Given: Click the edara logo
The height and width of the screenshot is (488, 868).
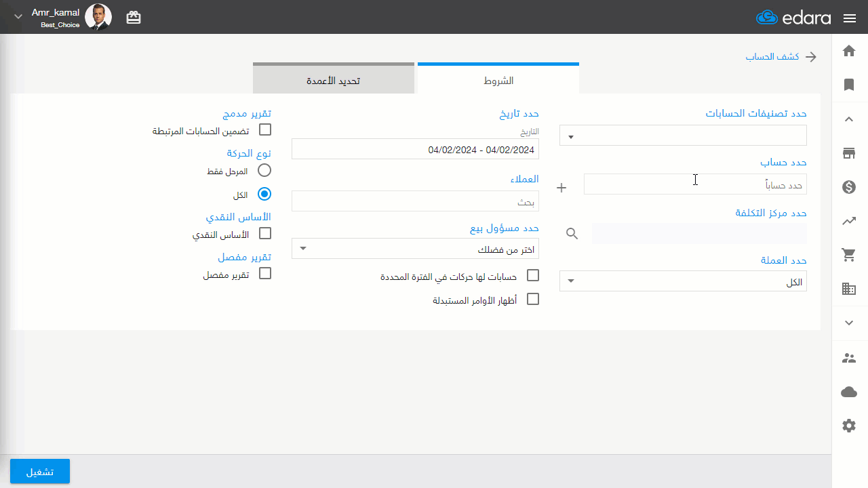Looking at the screenshot, I should [x=793, y=18].
